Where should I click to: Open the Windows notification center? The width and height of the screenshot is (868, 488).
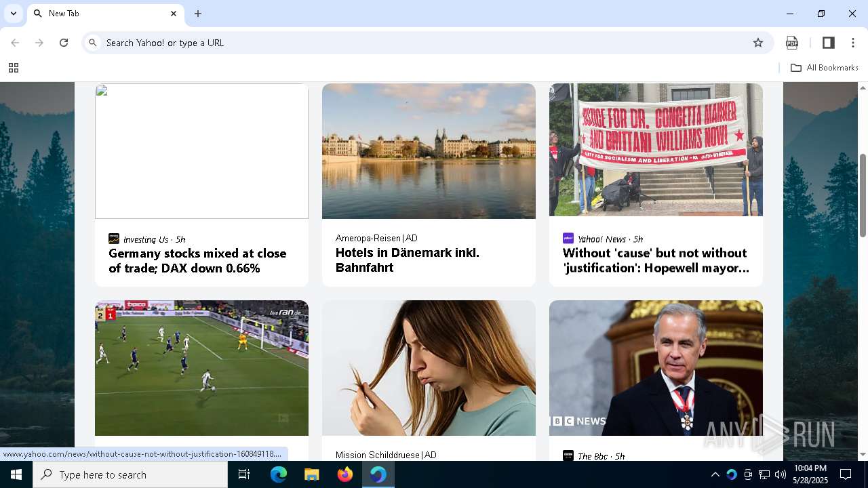tap(846, 474)
